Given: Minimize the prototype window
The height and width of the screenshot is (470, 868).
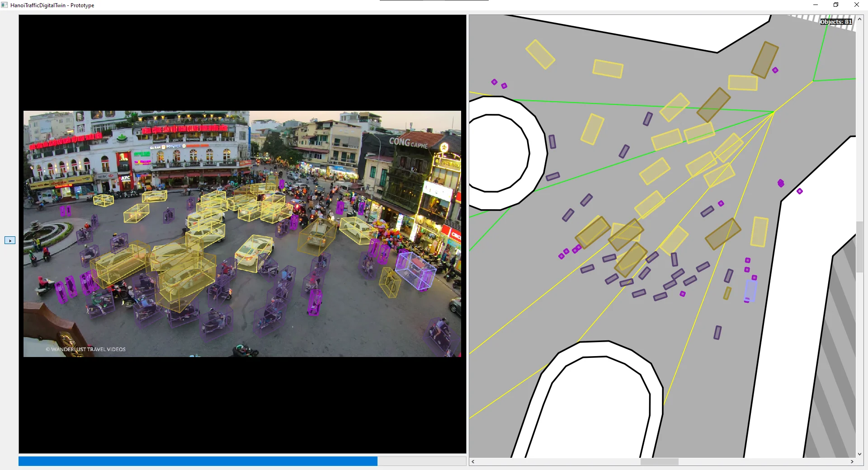Looking at the screenshot, I should coord(815,5).
